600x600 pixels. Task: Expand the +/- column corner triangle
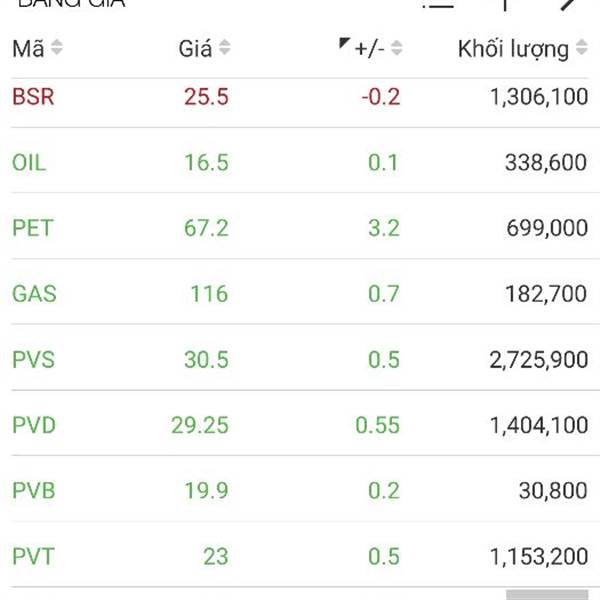344,43
